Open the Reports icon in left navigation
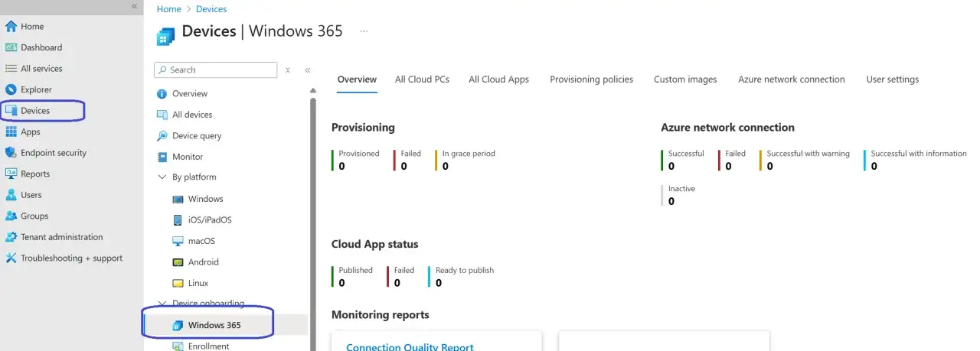The width and height of the screenshot is (980, 351). click(x=11, y=174)
